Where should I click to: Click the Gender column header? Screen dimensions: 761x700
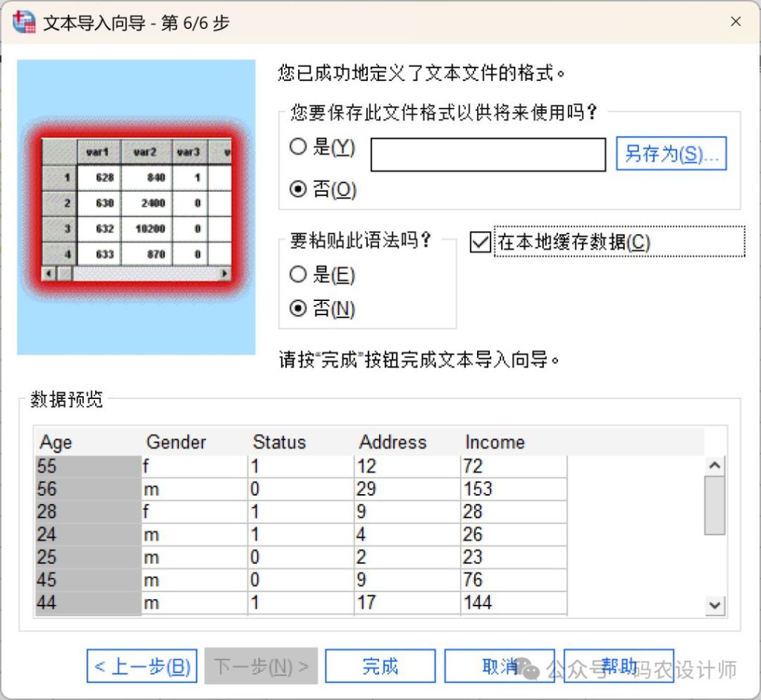176,442
